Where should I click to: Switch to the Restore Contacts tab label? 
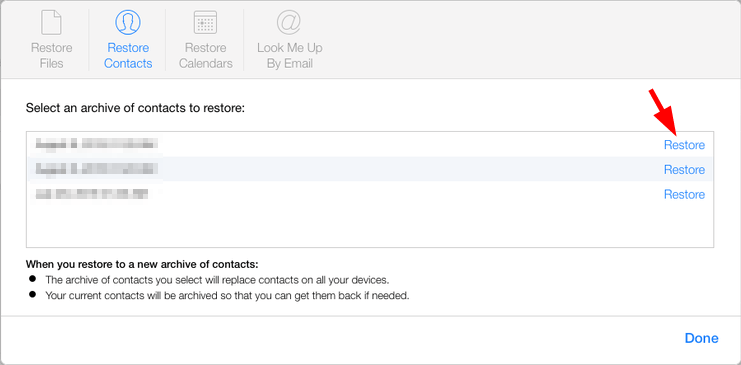pyautogui.click(x=128, y=56)
